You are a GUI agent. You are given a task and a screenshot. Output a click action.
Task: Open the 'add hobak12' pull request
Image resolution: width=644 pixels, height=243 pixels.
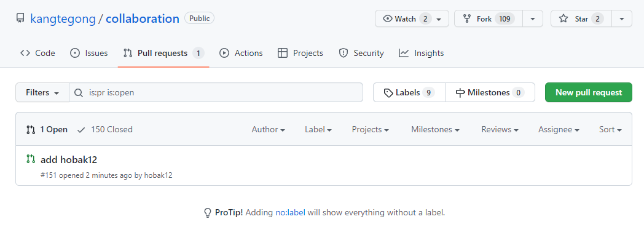[x=69, y=159]
